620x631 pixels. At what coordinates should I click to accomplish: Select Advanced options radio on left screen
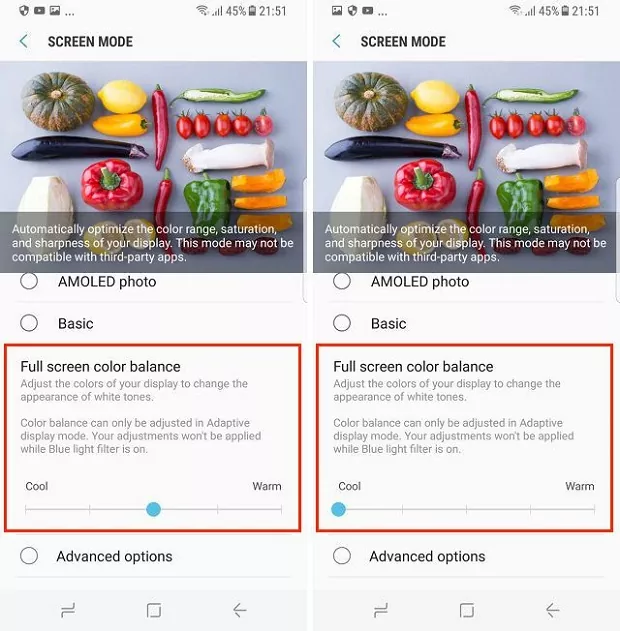(29, 556)
